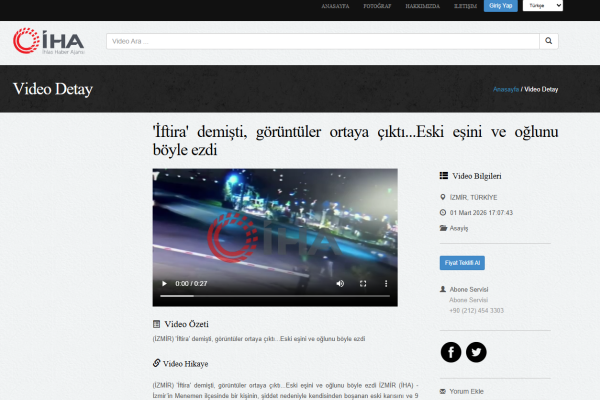Share on Twitter via the round icon
Viewport: 600px width, 400px height.
point(476,352)
